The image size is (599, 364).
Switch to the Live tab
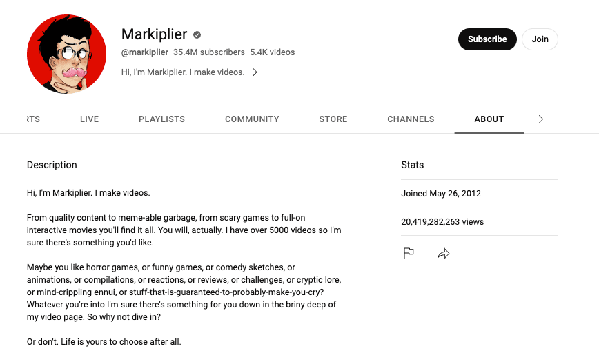click(x=90, y=119)
